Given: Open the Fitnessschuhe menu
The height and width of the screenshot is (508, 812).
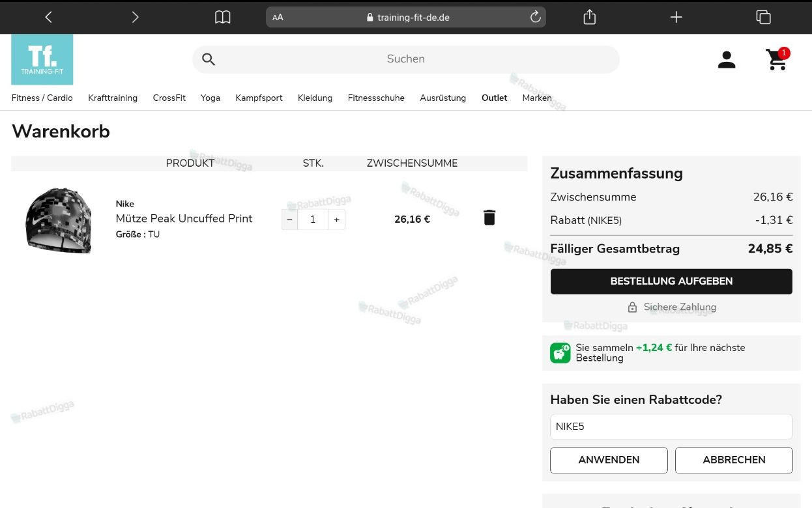Looking at the screenshot, I should 376,98.
